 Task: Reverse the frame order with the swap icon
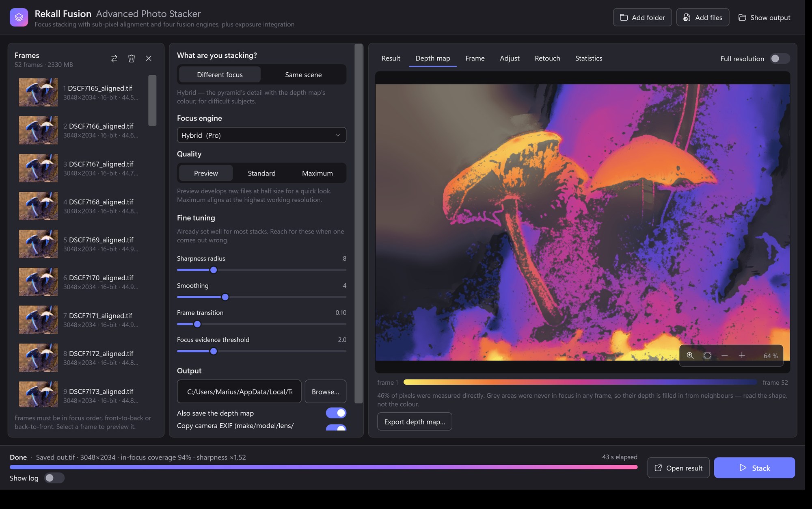pyautogui.click(x=114, y=58)
